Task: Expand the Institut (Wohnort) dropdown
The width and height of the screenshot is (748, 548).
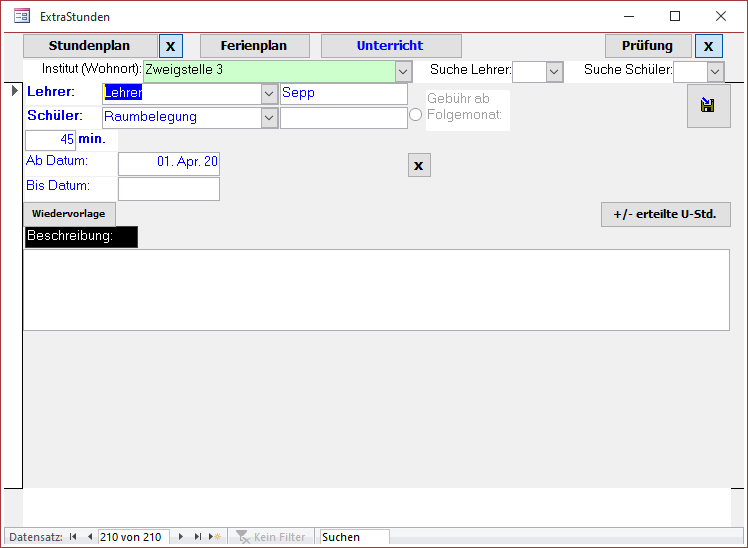Action: pyautogui.click(x=403, y=72)
